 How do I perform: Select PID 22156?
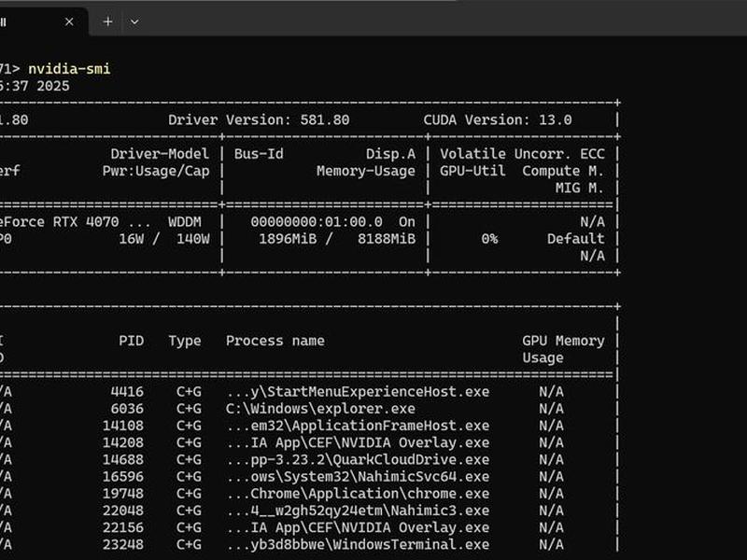point(123,527)
